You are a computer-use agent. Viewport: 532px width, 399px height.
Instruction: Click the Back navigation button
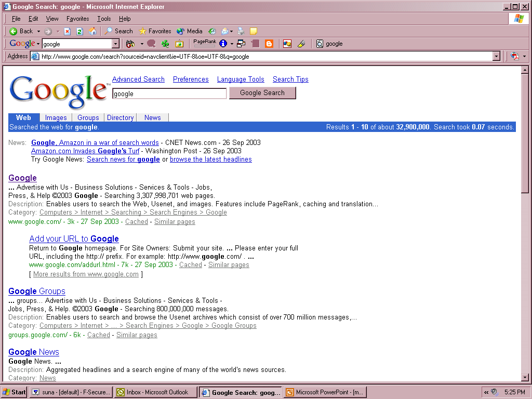click(x=21, y=31)
